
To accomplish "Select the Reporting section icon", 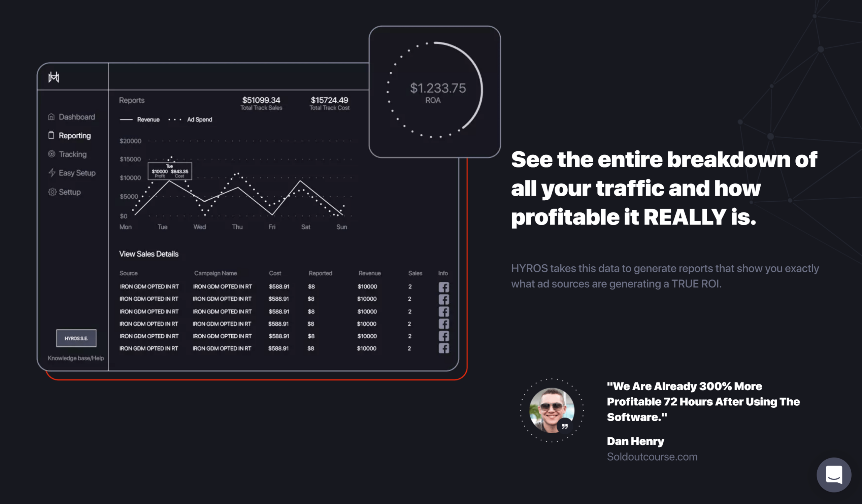I will pyautogui.click(x=51, y=135).
